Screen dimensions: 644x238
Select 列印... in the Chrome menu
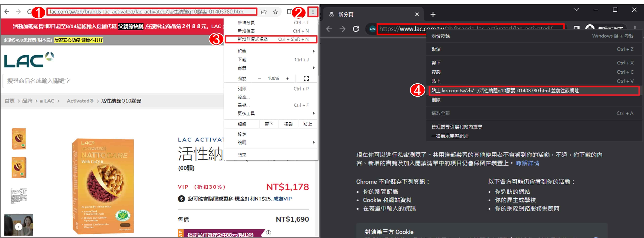(271, 89)
